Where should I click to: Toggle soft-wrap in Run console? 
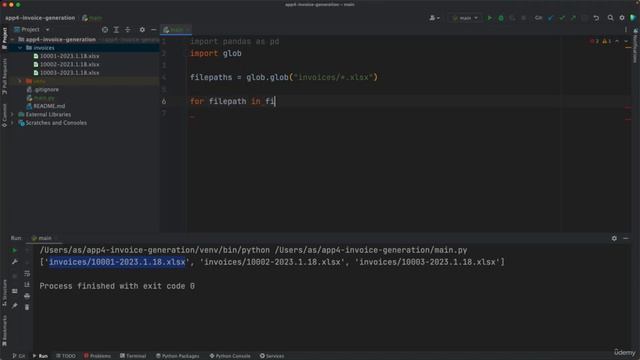(x=27, y=273)
